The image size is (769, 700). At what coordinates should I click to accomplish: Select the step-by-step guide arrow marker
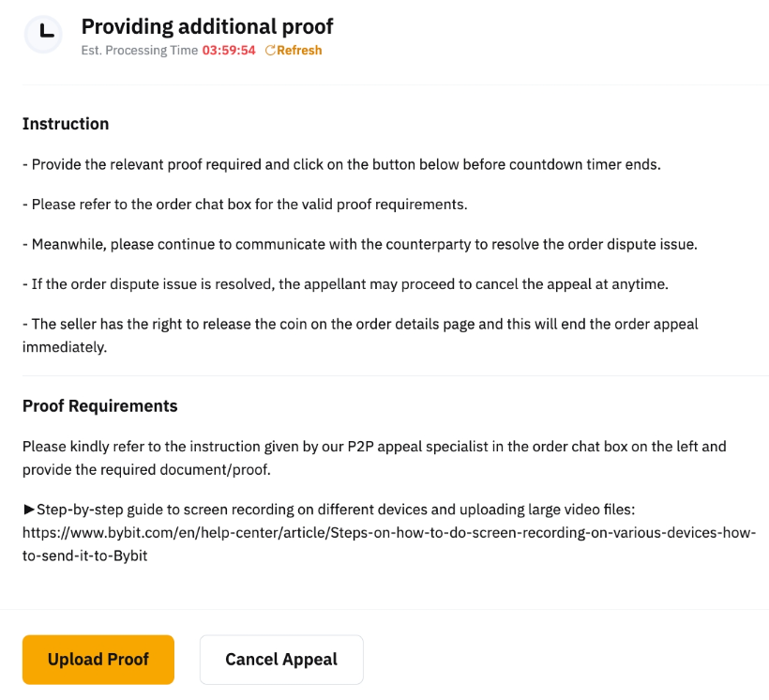tap(28, 510)
